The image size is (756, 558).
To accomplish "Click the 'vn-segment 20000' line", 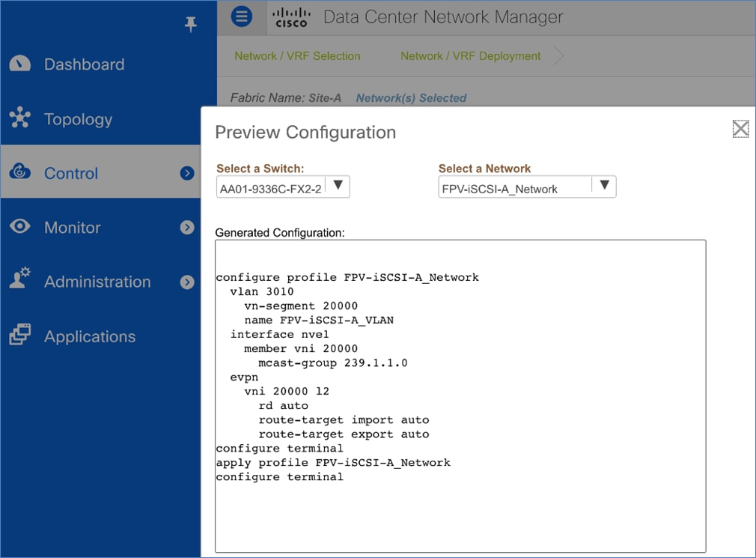I will tap(301, 306).
